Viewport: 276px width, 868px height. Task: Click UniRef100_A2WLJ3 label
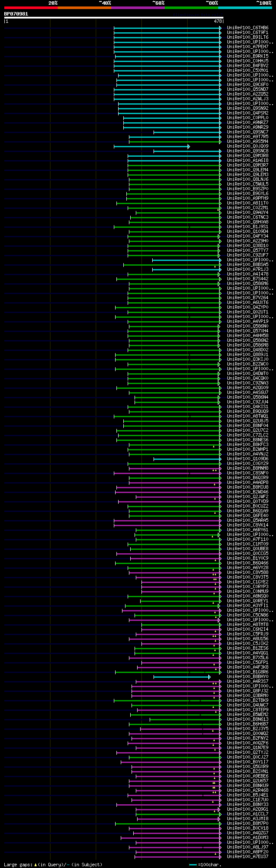(x=248, y=99)
